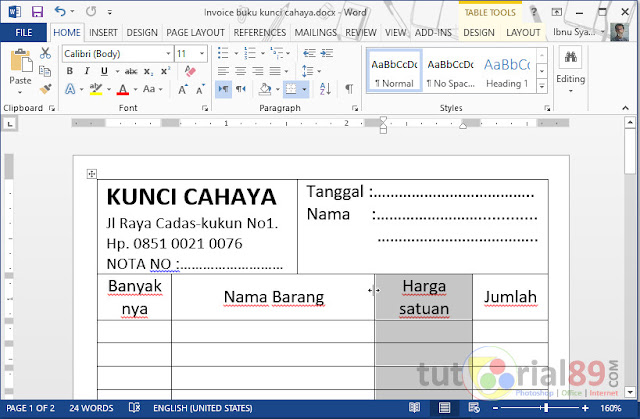This screenshot has width=640, height=419.
Task: Toggle Superscript formatting
Action: coord(165,71)
